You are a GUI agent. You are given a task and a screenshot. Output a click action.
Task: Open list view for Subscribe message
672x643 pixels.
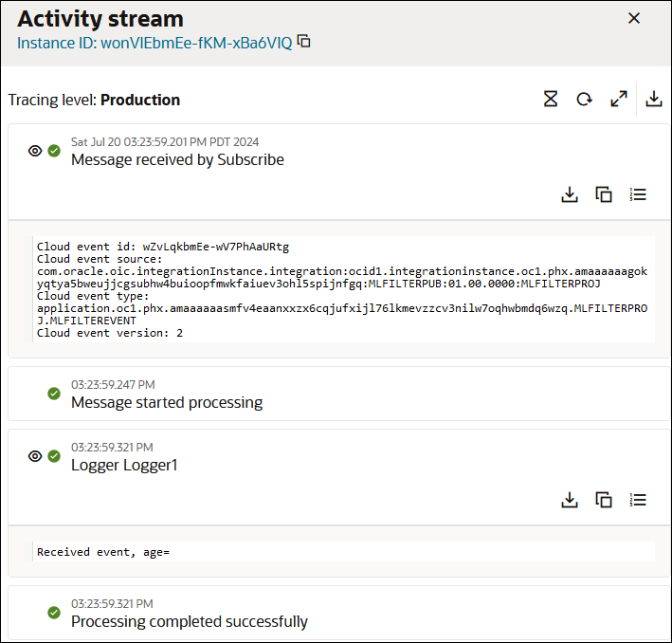point(638,194)
